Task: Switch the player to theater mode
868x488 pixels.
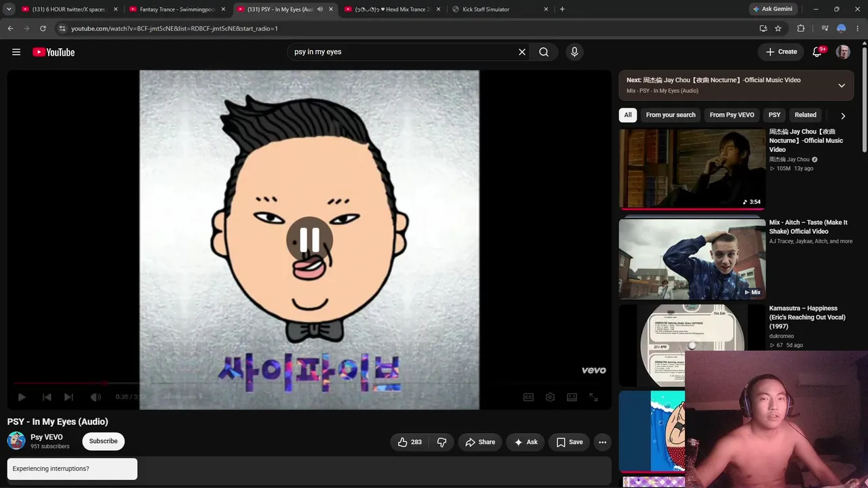Action: point(572,397)
